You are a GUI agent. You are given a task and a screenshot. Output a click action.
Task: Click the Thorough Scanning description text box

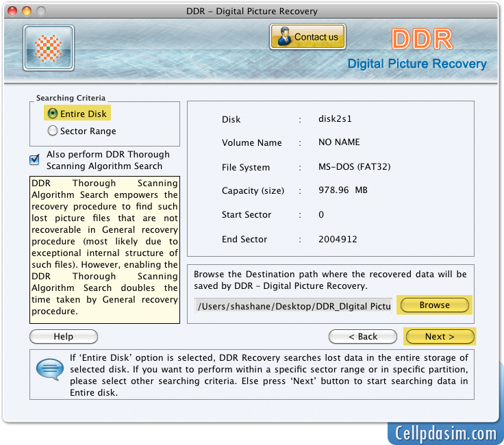pos(105,250)
